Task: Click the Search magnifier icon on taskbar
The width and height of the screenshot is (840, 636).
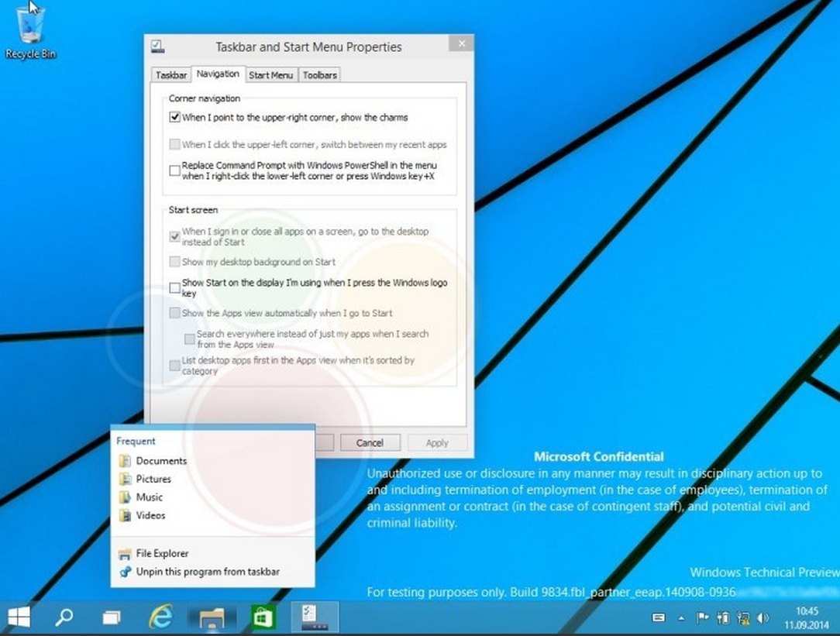Action: pyautogui.click(x=64, y=617)
